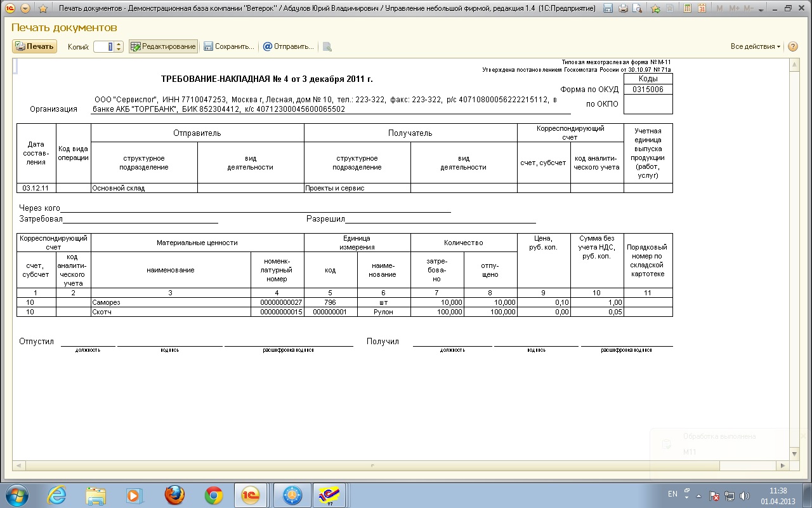Add to favorites star with green arrow
This screenshot has height=508, width=812.
click(x=656, y=9)
